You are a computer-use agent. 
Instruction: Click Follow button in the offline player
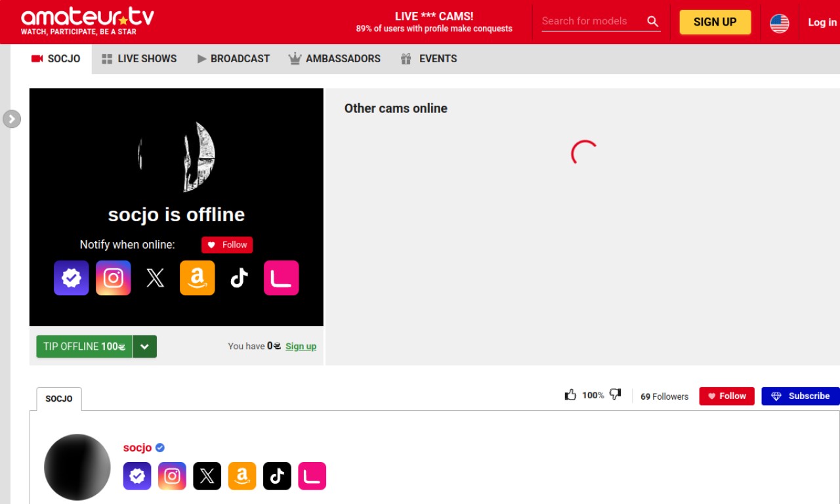[227, 245]
